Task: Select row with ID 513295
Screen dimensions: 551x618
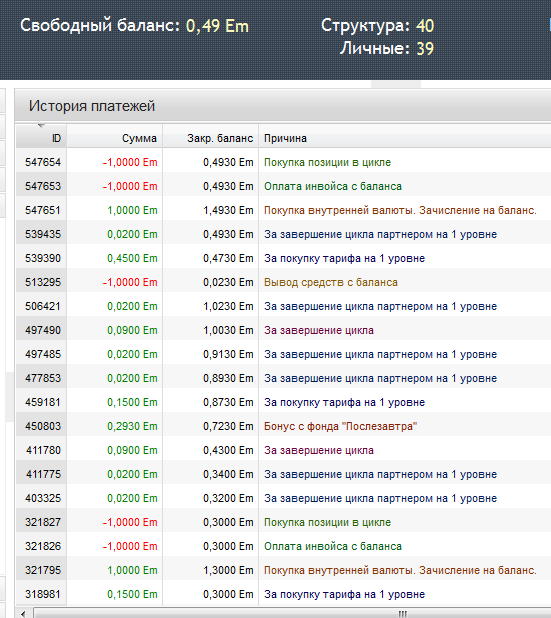Action: pos(283,282)
